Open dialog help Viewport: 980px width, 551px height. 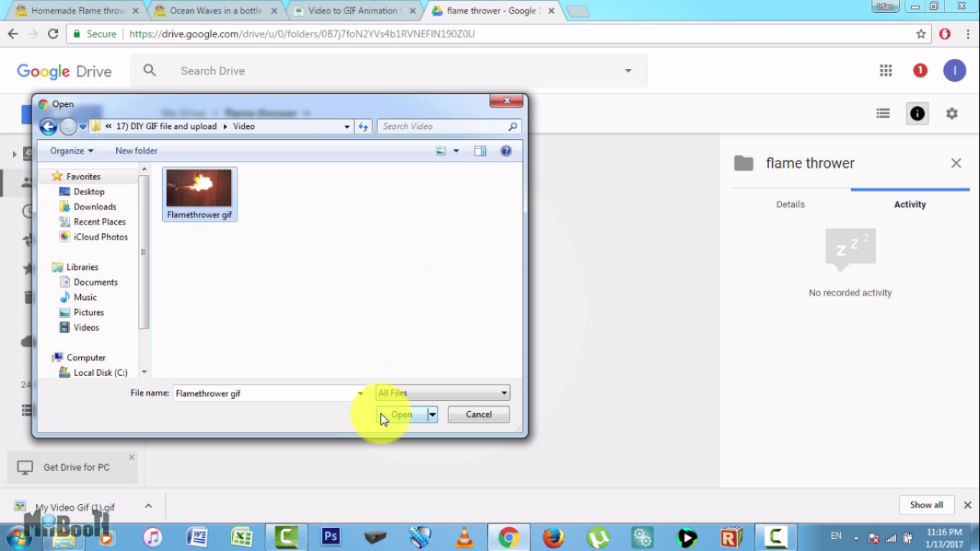tap(506, 151)
